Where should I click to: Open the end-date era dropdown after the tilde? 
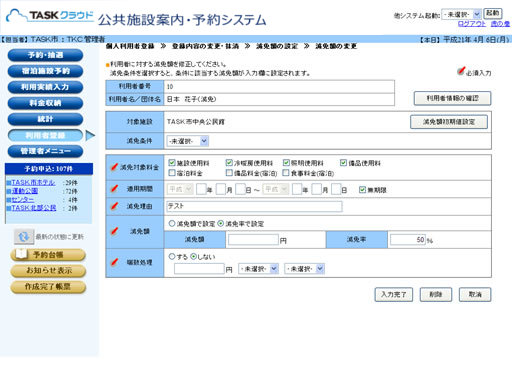276,189
